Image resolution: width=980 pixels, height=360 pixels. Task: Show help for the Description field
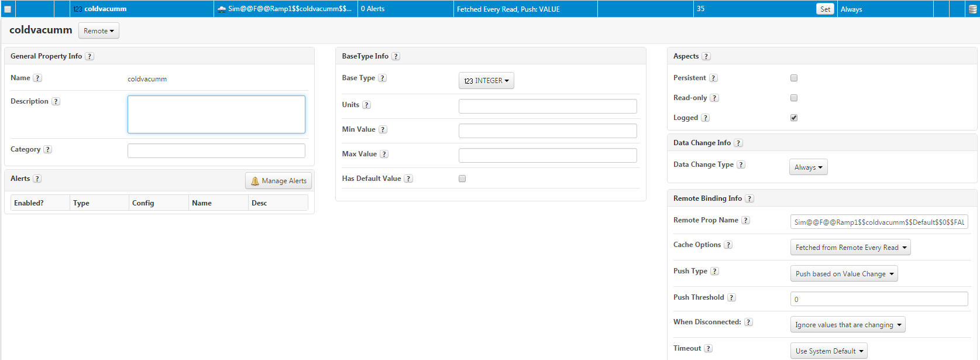(x=56, y=101)
